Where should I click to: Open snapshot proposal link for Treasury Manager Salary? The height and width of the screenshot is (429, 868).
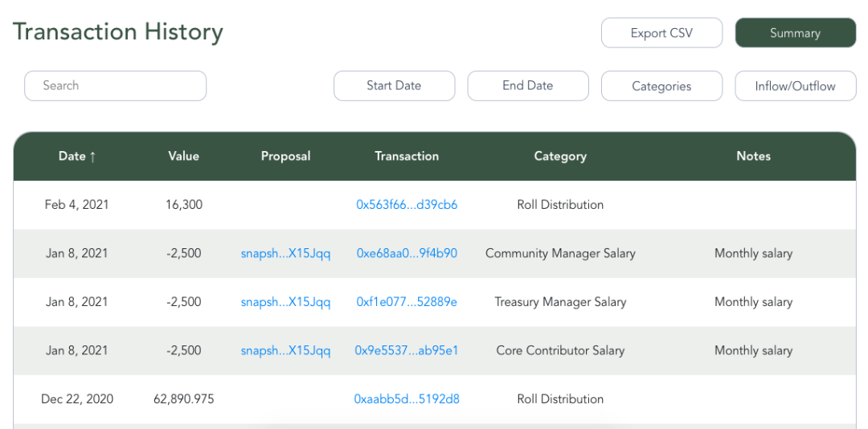[x=285, y=302]
